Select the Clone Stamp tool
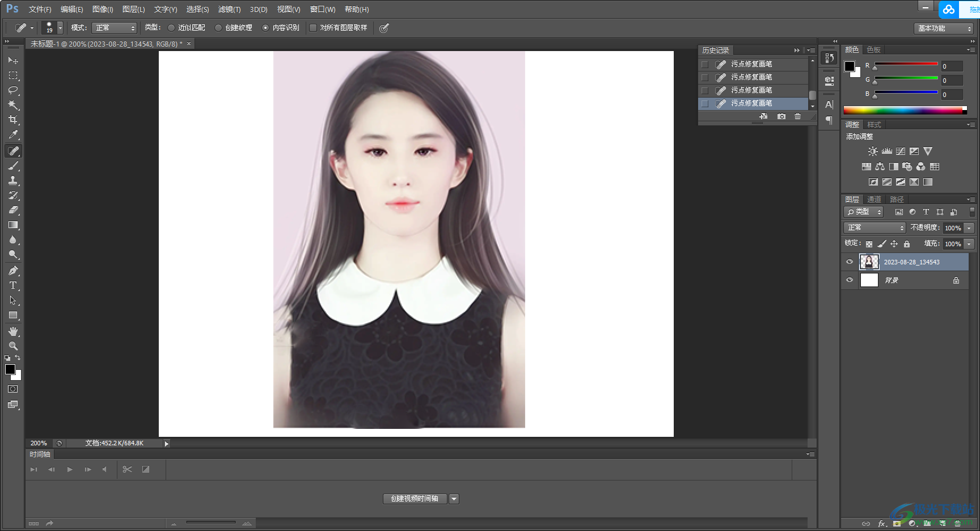 (13, 180)
